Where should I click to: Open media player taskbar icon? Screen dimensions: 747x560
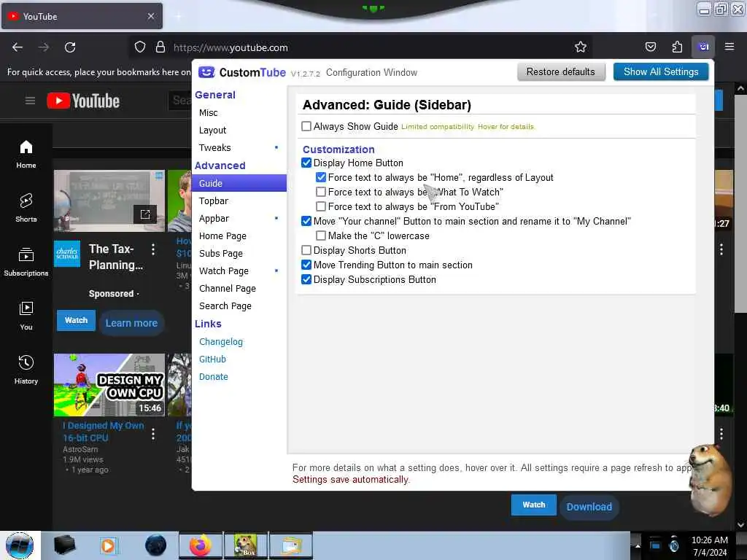click(108, 545)
